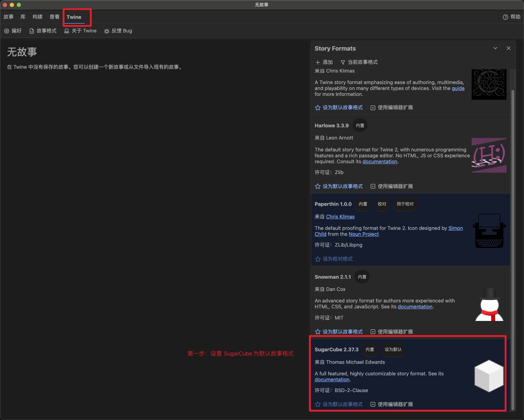Click star to set Harlowe 3.3.9 as default
Viewport: 524px width, 420px height.
click(318, 186)
